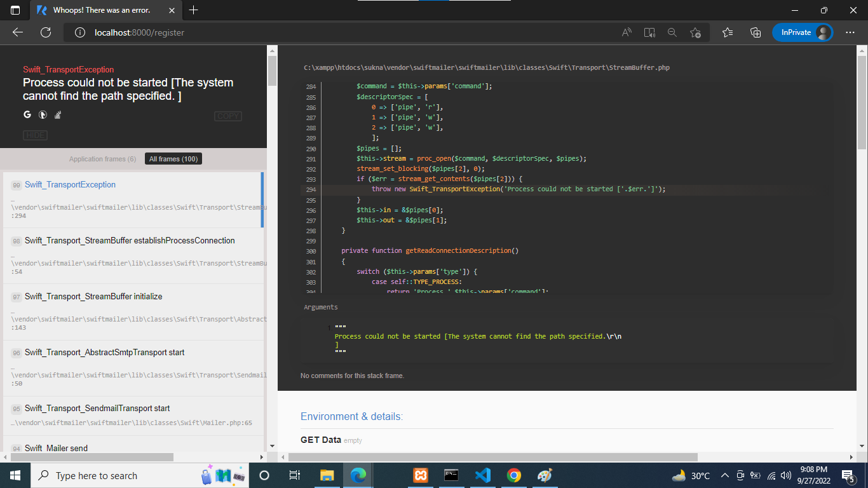Open the Collections icon
This screenshot has height=488, width=868.
756,32
